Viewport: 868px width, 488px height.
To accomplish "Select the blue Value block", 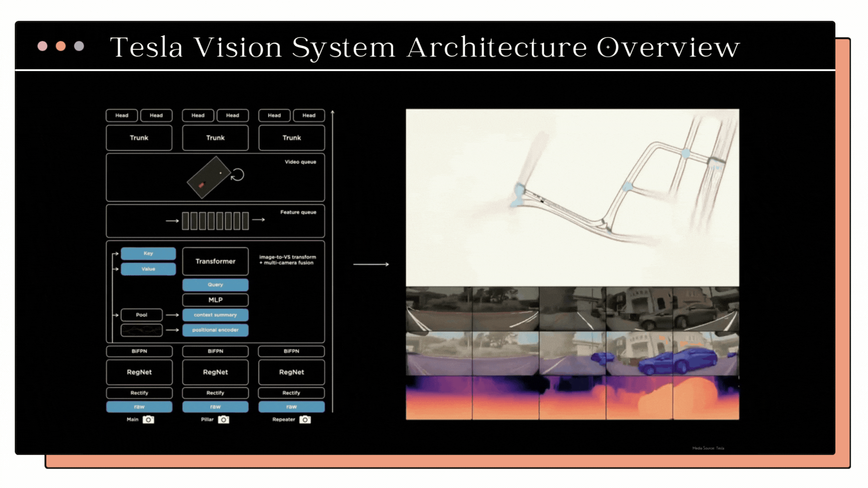I will click(x=148, y=269).
